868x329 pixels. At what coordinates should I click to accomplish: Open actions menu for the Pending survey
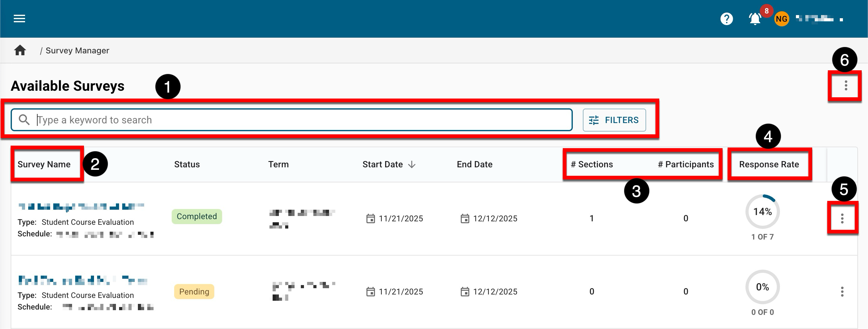(842, 292)
